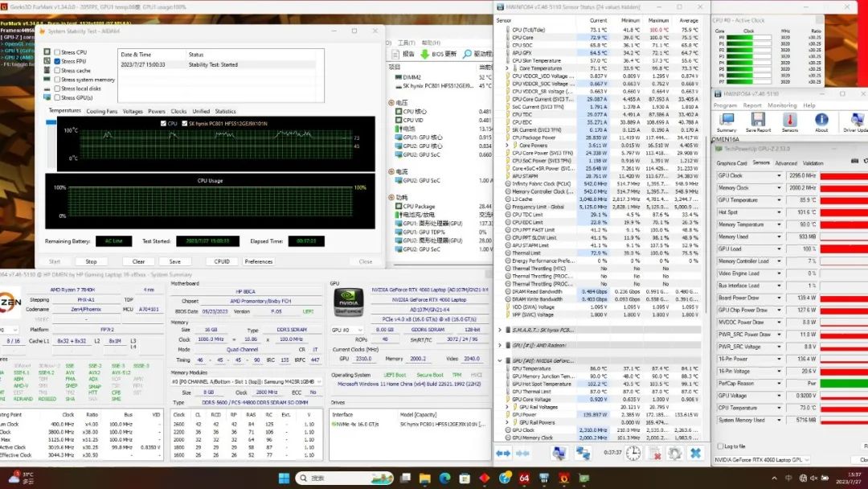Click the Sensors icon in HWiNFO toolbar

pos(790,122)
